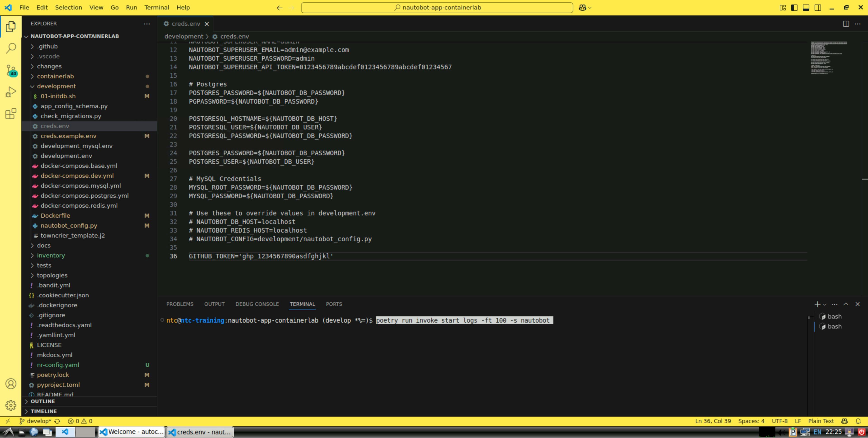Viewport: 868px width, 438px height.
Task: Open the Search view in activity bar
Action: [x=11, y=48]
